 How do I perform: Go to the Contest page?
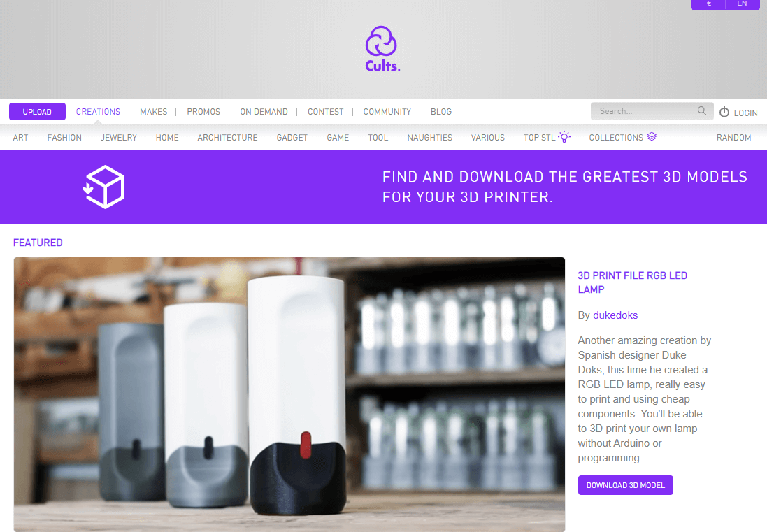point(325,111)
